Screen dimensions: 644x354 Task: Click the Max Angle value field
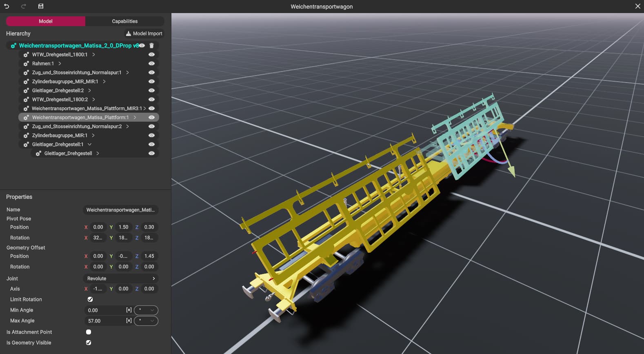pos(104,321)
